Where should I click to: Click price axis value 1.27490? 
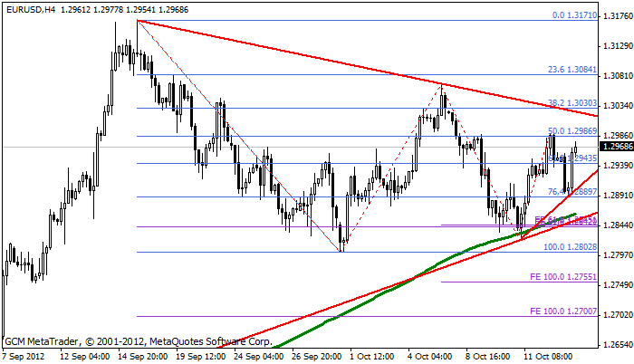click(618, 285)
